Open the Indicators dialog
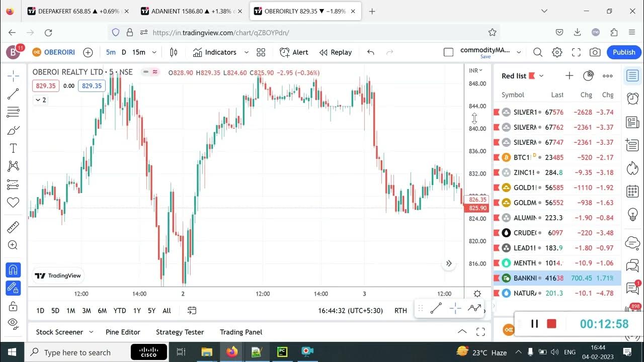Viewport: 644px width, 362px height. pyautogui.click(x=215, y=52)
